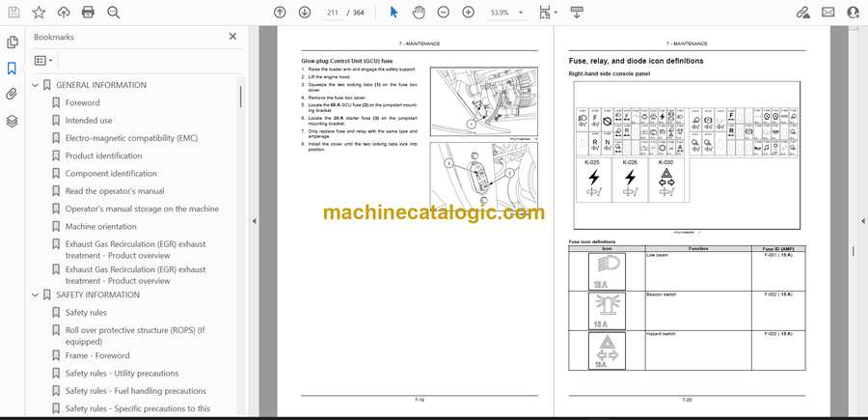The image size is (868, 420).
Task: Open Roll over protective structure (ROPS) bookmark
Action: [135, 336]
